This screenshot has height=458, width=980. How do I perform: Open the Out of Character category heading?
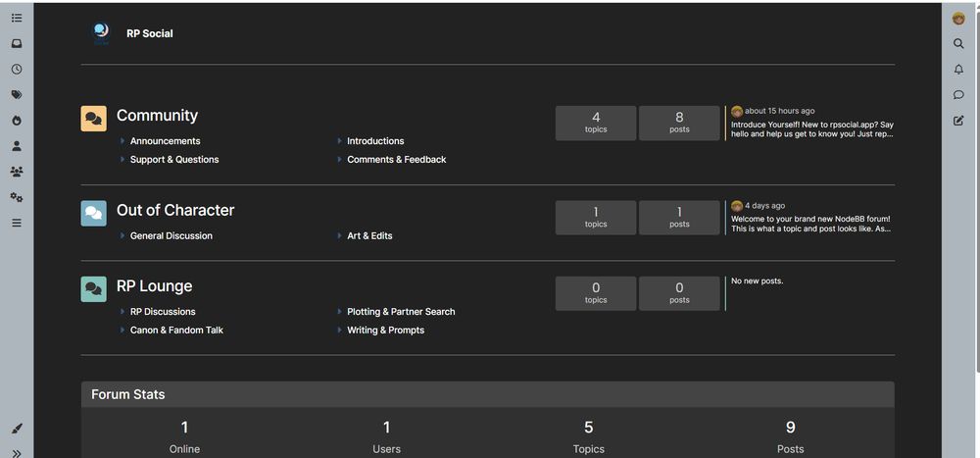[175, 210]
